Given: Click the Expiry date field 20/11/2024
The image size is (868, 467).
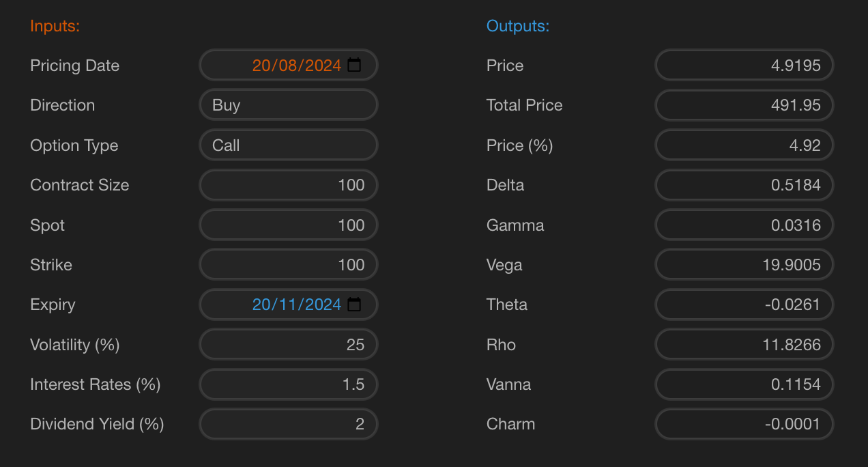Looking at the screenshot, I should 296,305.
